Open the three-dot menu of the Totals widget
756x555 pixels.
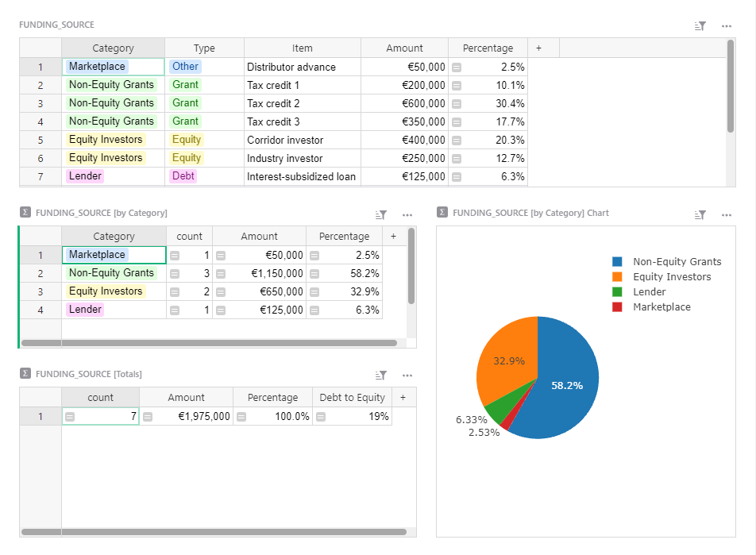407,374
